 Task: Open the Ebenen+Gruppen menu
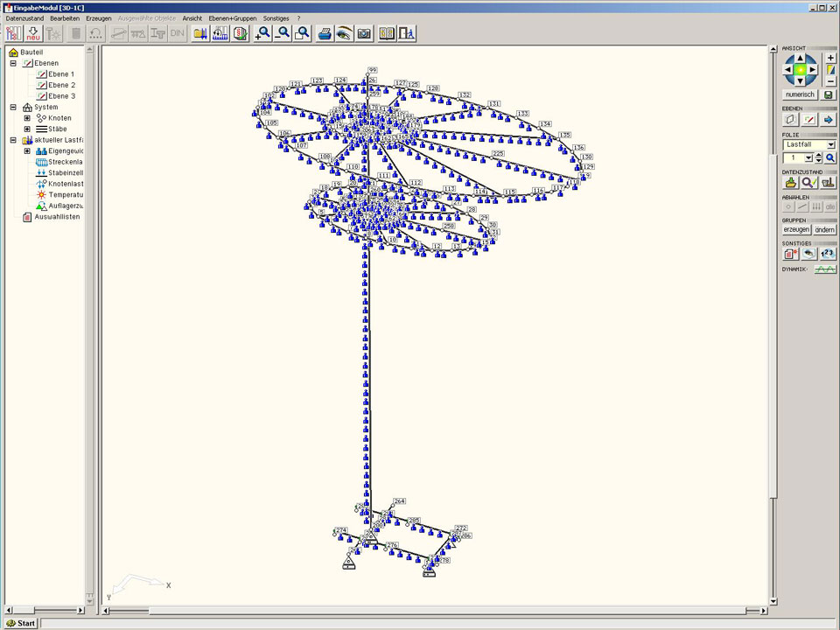click(x=233, y=17)
